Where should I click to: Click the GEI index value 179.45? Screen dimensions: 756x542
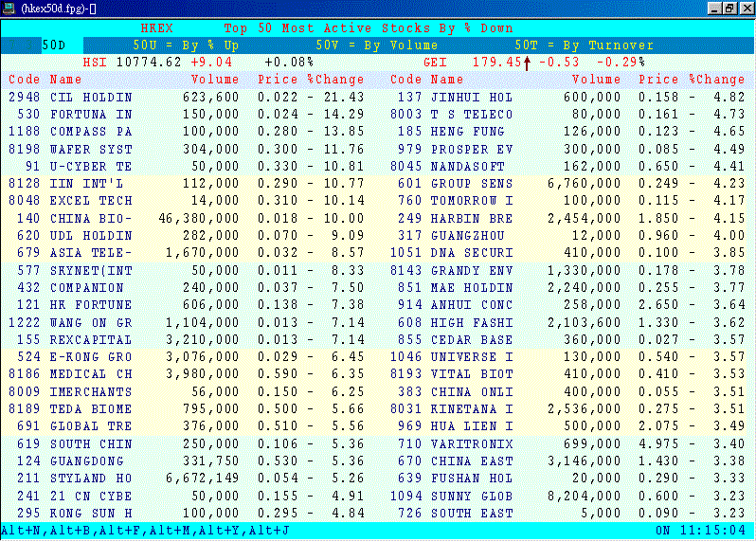coord(496,63)
